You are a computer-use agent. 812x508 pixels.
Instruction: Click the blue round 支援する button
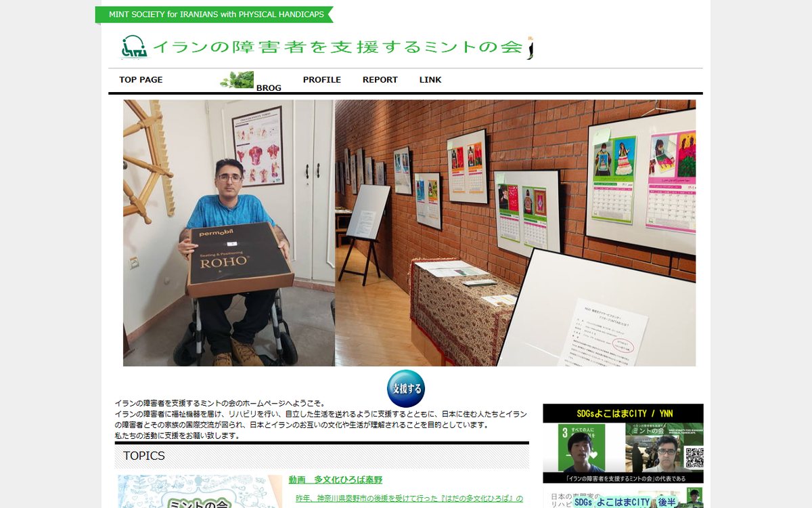pos(406,389)
